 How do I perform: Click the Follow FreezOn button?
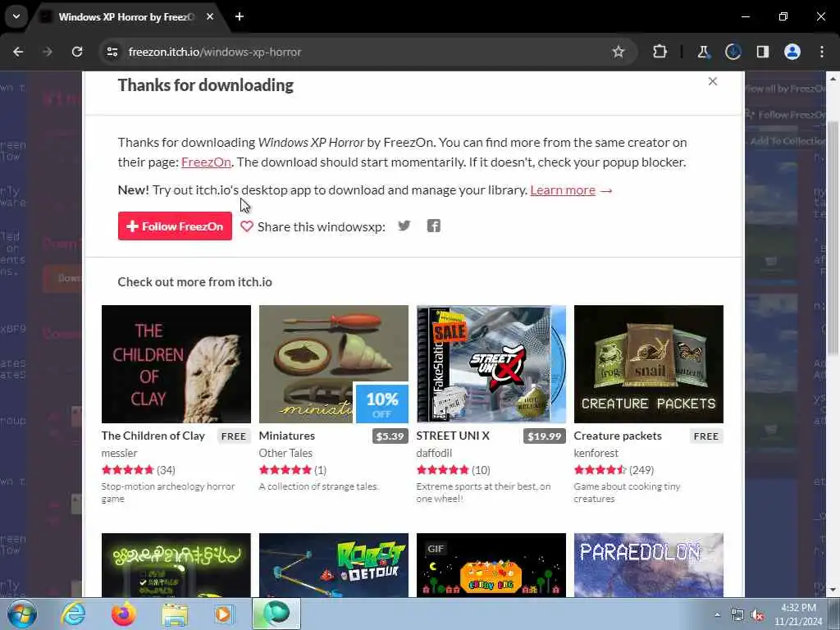(175, 226)
